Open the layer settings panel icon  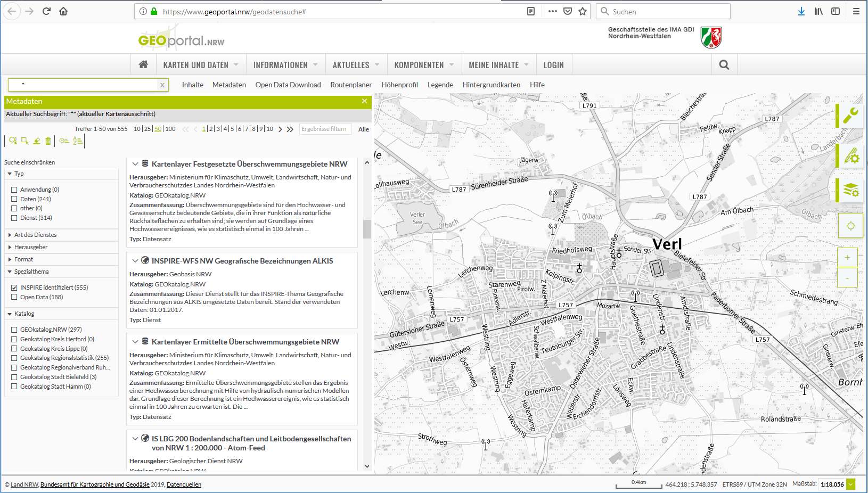click(850, 190)
